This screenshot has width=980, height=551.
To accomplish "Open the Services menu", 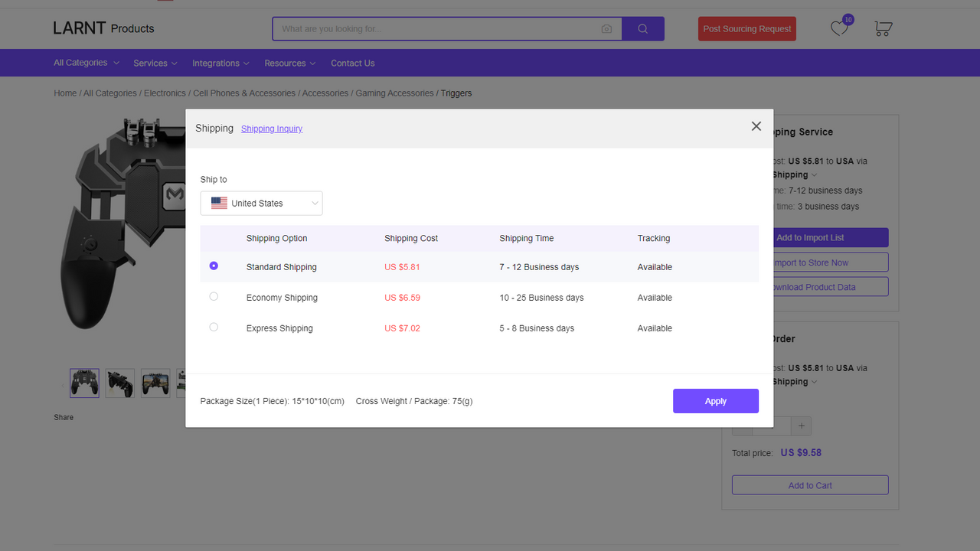I will pyautogui.click(x=155, y=63).
